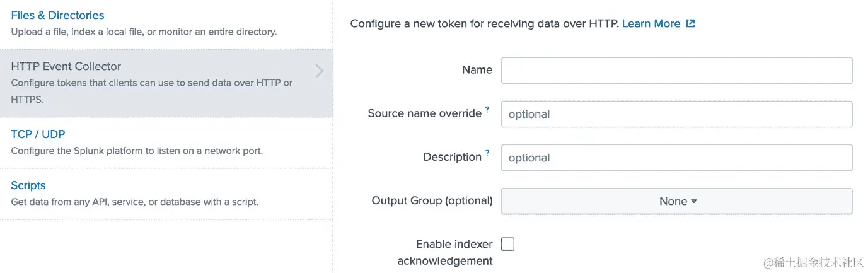Click the help question mark for Source name override
The height and width of the screenshot is (273, 868).
pyautogui.click(x=487, y=110)
